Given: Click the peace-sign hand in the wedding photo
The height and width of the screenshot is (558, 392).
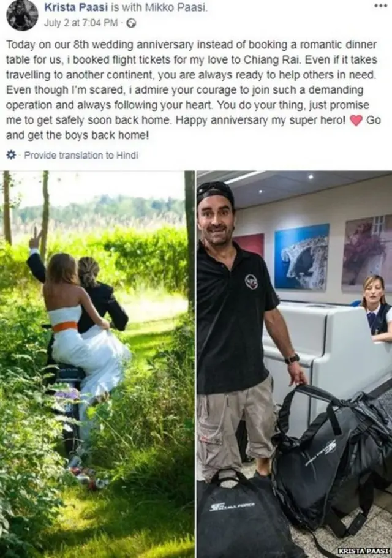Looking at the screenshot, I should click(35, 239).
